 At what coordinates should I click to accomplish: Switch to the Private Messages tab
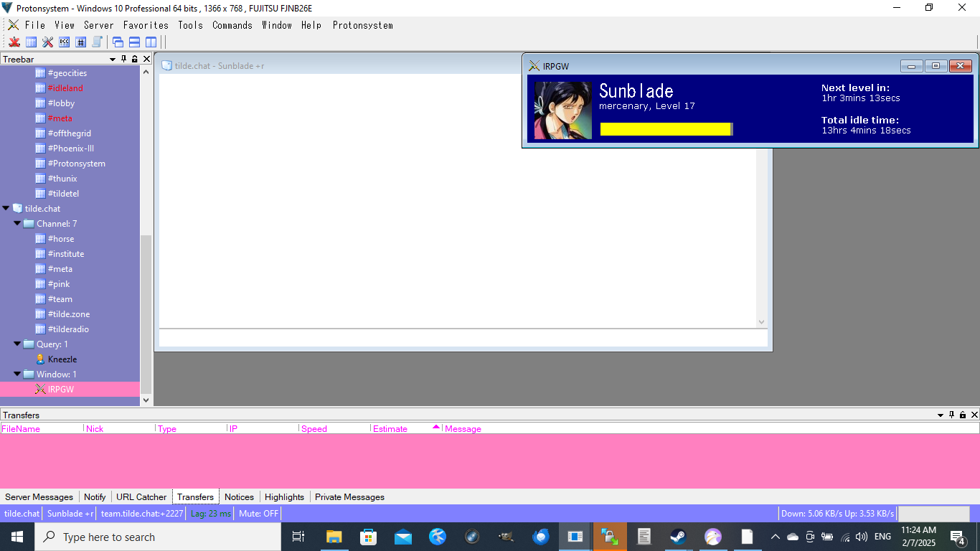tap(349, 496)
